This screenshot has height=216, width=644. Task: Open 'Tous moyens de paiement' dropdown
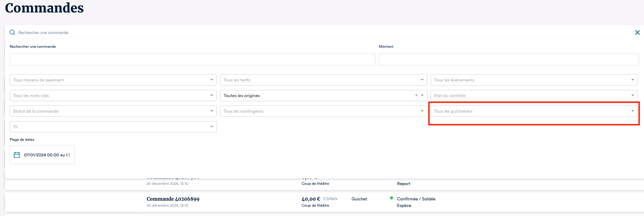coord(113,80)
